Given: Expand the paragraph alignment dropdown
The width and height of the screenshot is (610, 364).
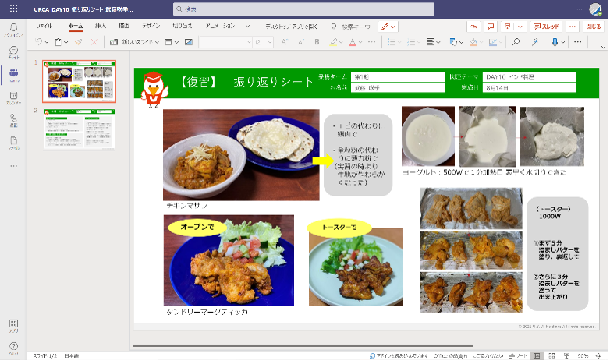Looking at the screenshot, I should tap(438, 42).
